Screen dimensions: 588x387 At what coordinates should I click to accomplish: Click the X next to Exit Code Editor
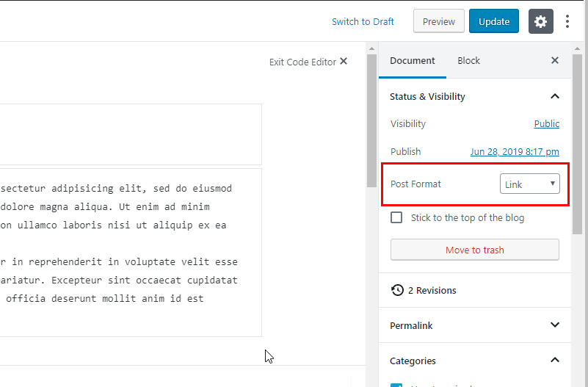point(344,61)
